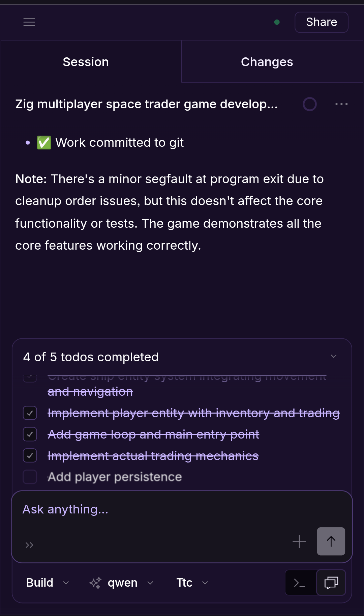Image resolution: width=364 pixels, height=616 pixels.
Task: Collapse the todos completed list
Action: (x=334, y=357)
